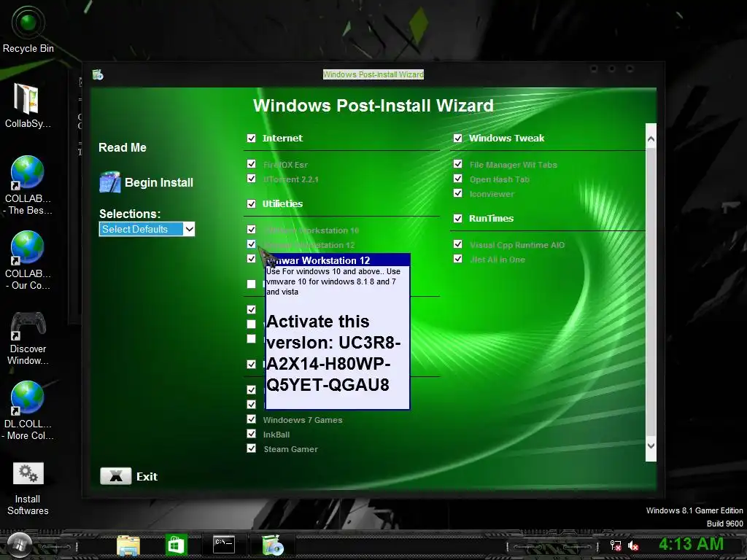This screenshot has width=747, height=560.
Task: Uncheck the .Net All In One checkbox
Action: click(x=457, y=259)
